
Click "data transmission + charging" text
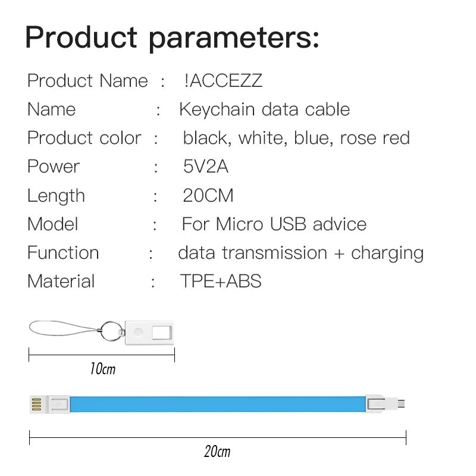point(300,253)
